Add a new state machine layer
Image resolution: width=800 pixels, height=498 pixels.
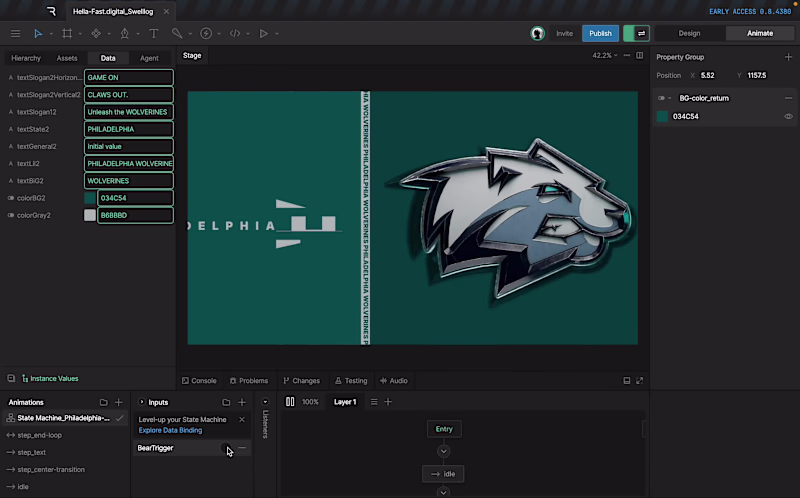tap(388, 402)
